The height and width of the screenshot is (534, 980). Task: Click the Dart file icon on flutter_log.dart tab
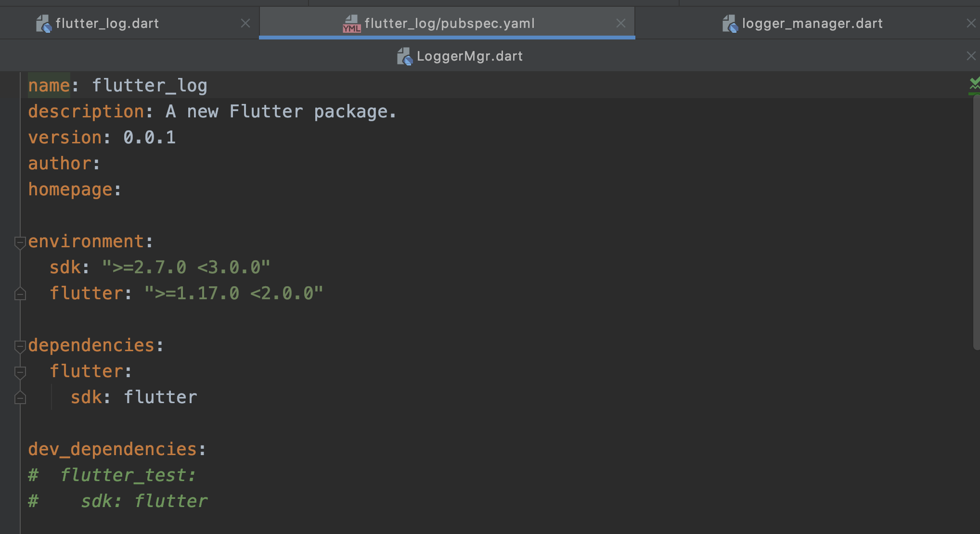pyautogui.click(x=43, y=24)
